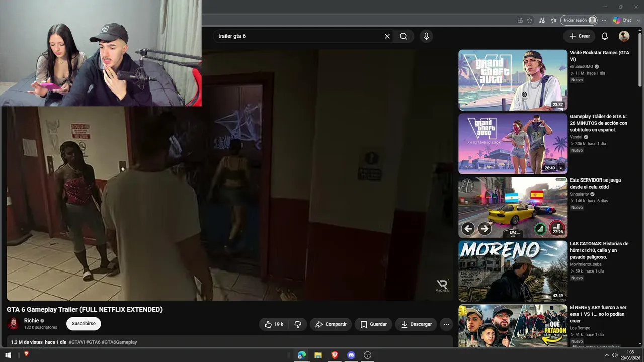Open 'El NENE y ARY' video thumbnail
Image resolution: width=644 pixels, height=362 pixels.
[x=513, y=326]
